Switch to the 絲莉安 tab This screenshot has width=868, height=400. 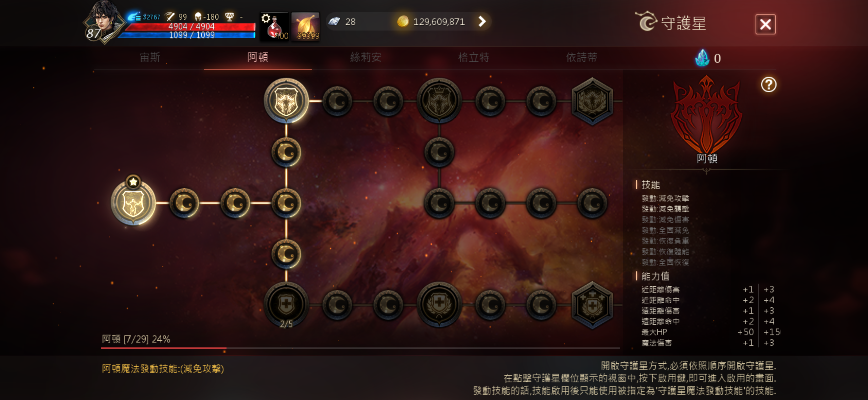click(x=366, y=57)
